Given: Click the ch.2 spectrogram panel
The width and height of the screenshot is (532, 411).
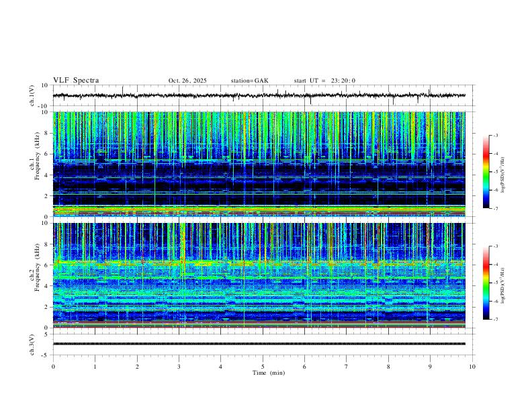Looking at the screenshot, I should click(259, 275).
